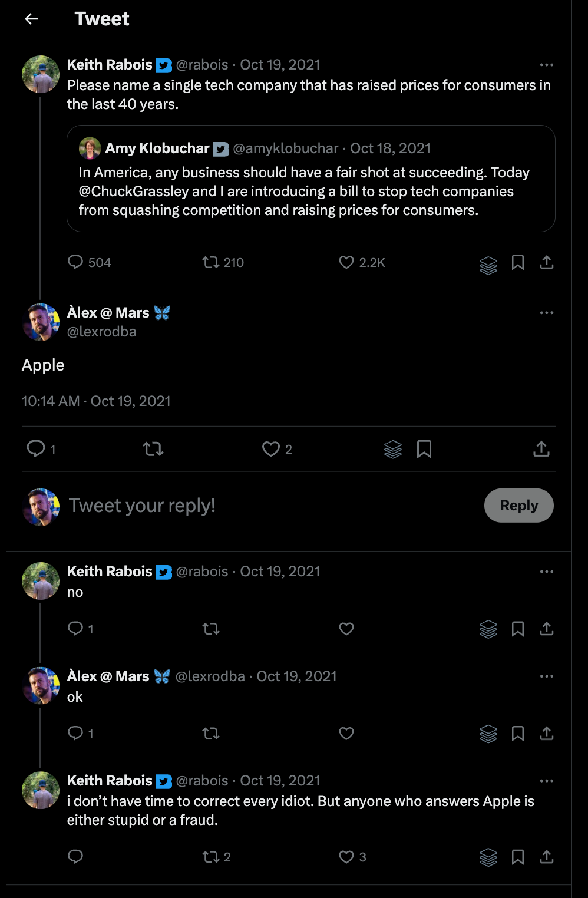
Task: Like Keith Rabois's original tweet with 2.2K likes
Action: (346, 262)
